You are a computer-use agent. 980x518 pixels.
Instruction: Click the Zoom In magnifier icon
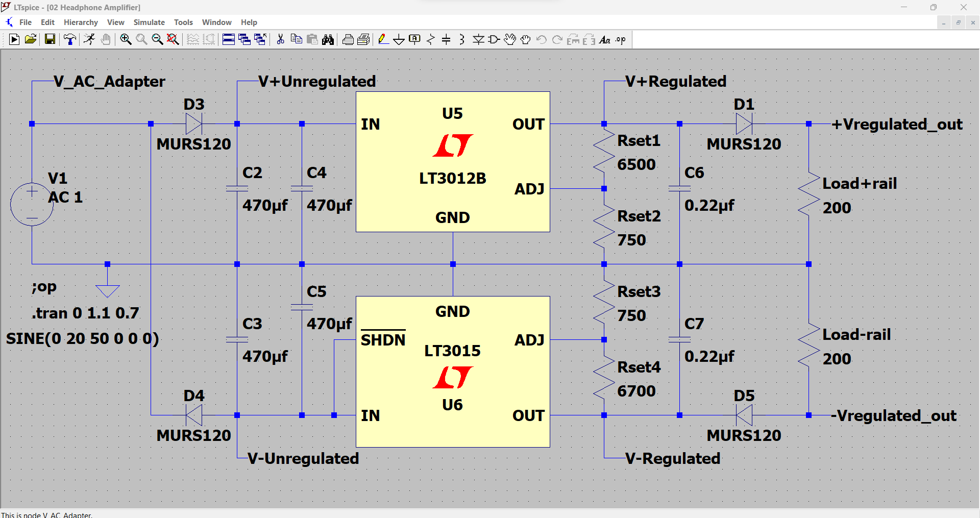point(126,39)
